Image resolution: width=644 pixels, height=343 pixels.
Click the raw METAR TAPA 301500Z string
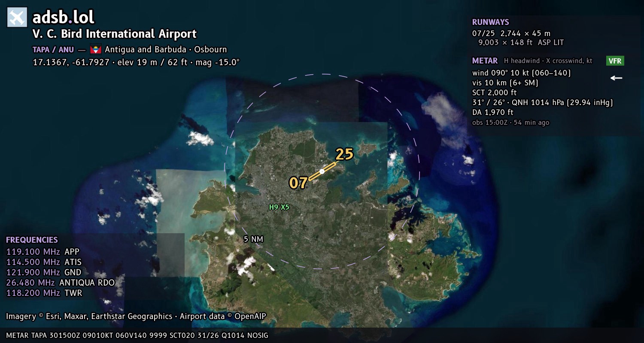tap(137, 335)
